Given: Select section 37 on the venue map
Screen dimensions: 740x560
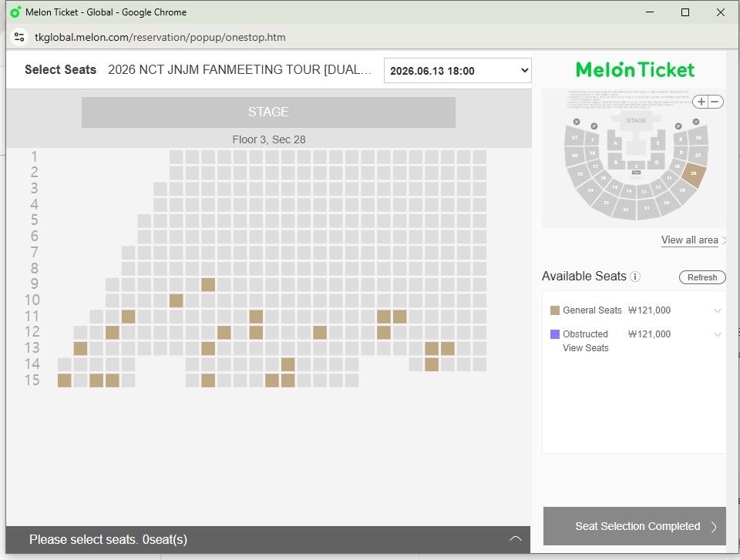Looking at the screenshot, I should coord(574,137).
